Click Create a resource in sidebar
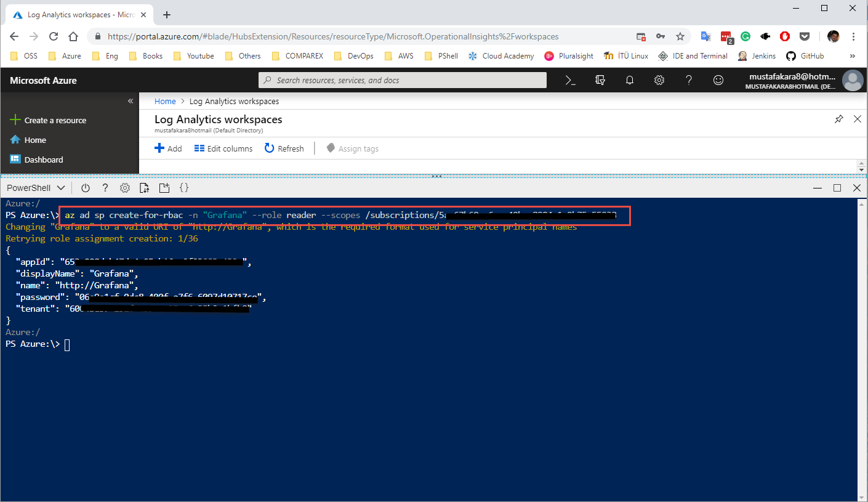This screenshot has height=502, width=868. [48, 120]
